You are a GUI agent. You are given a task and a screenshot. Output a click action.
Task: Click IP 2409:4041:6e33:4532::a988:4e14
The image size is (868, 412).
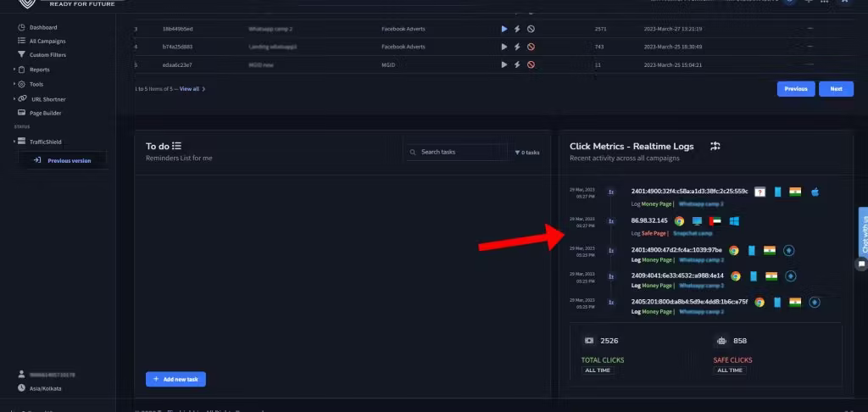coord(677,276)
